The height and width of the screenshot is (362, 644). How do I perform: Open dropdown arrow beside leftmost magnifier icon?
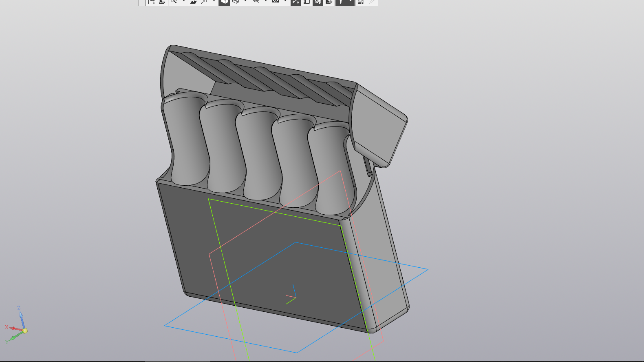[183, 2]
